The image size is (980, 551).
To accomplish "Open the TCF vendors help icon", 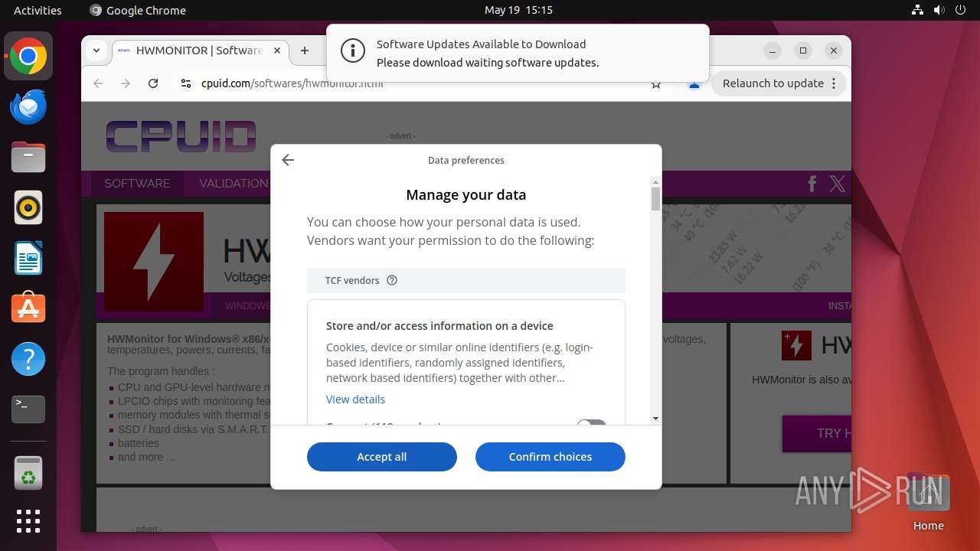I will (392, 280).
